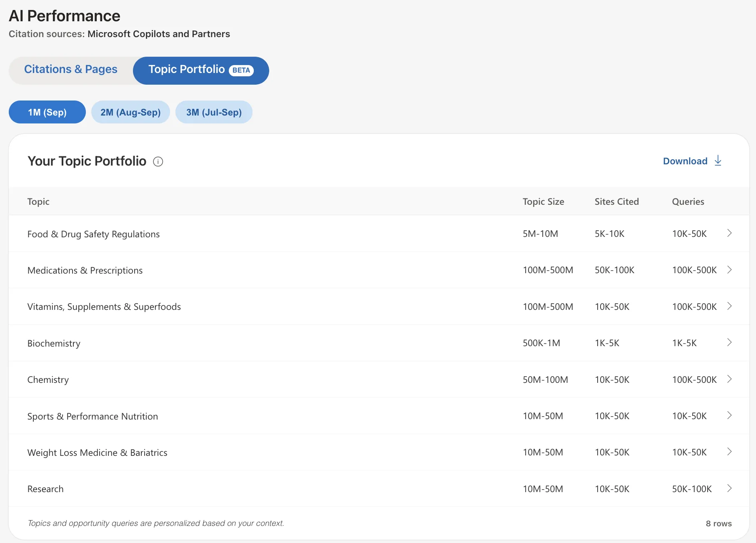Open the Weight Loss Medicine & Bariatrics topic
The height and width of the screenshot is (543, 756).
pos(97,452)
